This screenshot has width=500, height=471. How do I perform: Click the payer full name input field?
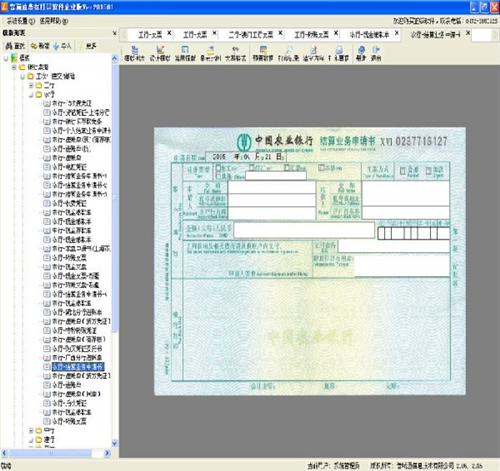[272, 187]
